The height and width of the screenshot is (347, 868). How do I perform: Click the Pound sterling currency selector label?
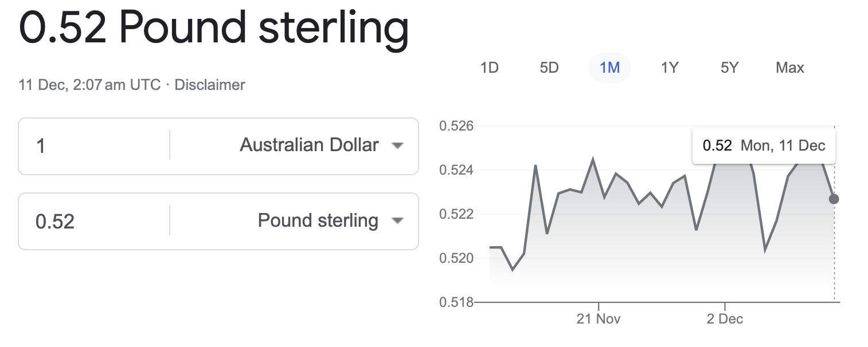318,220
